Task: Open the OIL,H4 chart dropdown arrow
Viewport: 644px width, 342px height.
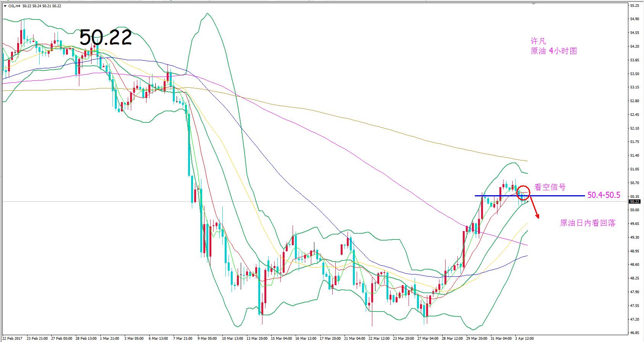Action: point(5,6)
